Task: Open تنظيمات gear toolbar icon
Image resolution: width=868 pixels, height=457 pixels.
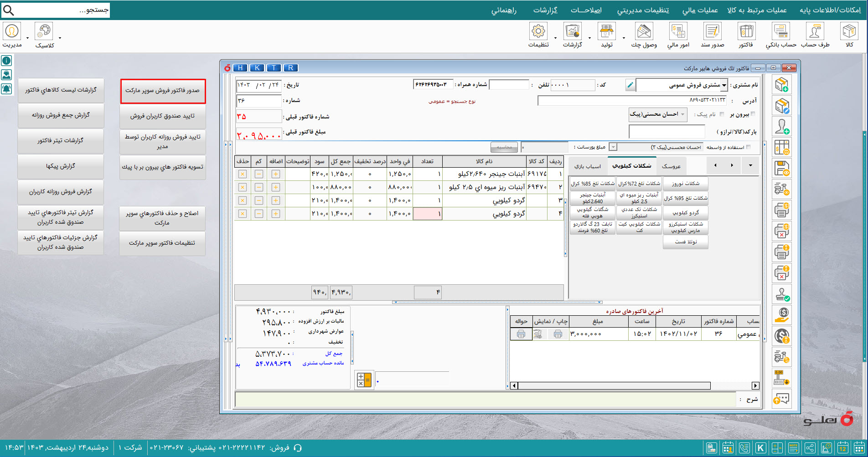Action: 538,35
